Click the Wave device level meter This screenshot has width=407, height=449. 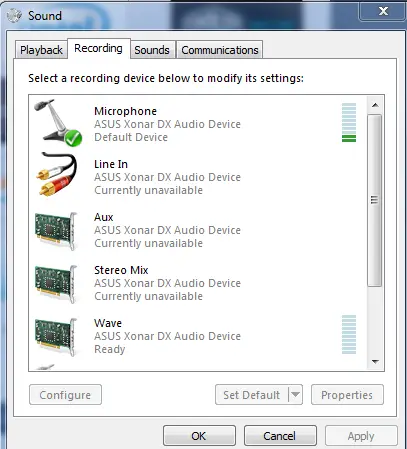[x=349, y=335]
